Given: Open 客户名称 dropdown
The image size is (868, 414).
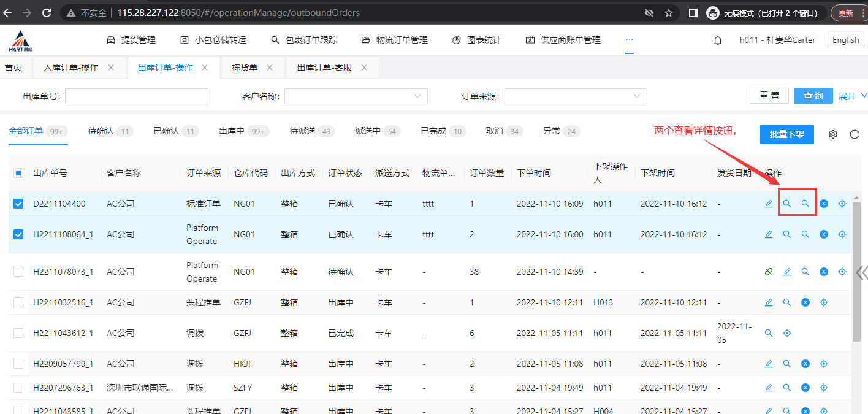Looking at the screenshot, I should [356, 96].
